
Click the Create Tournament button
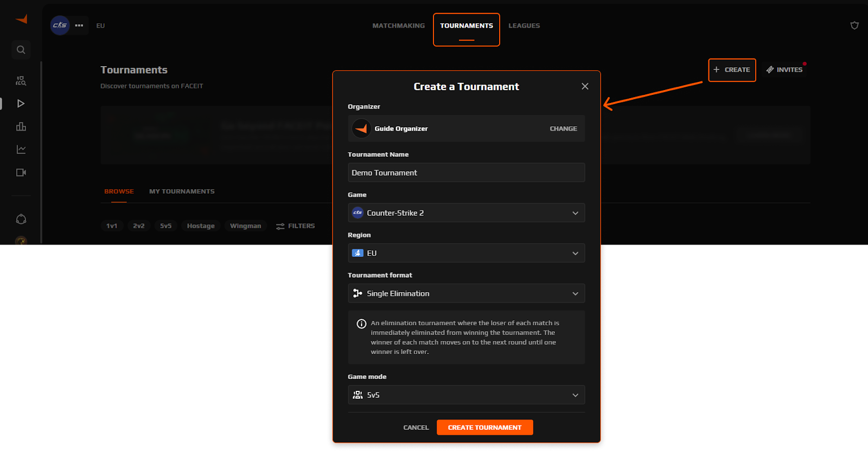(x=485, y=428)
